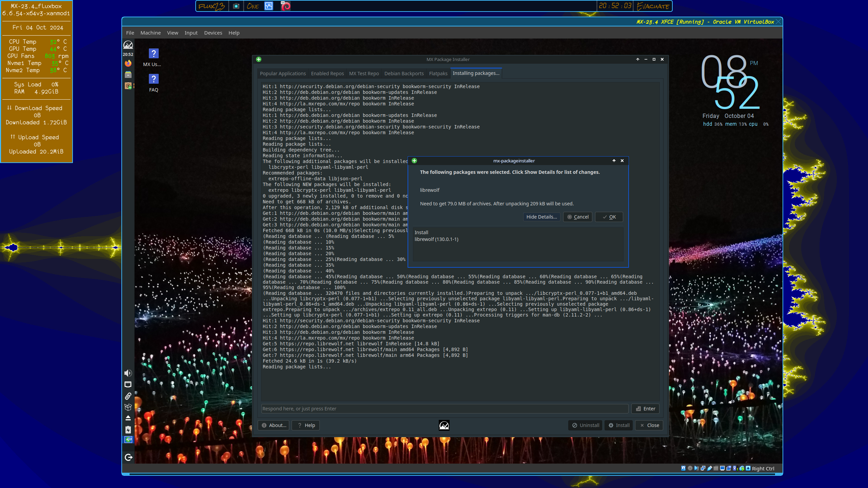Click 'librewolf (130.0.1-1)' in details list
Viewport: 868px width, 488px height.
point(436,239)
